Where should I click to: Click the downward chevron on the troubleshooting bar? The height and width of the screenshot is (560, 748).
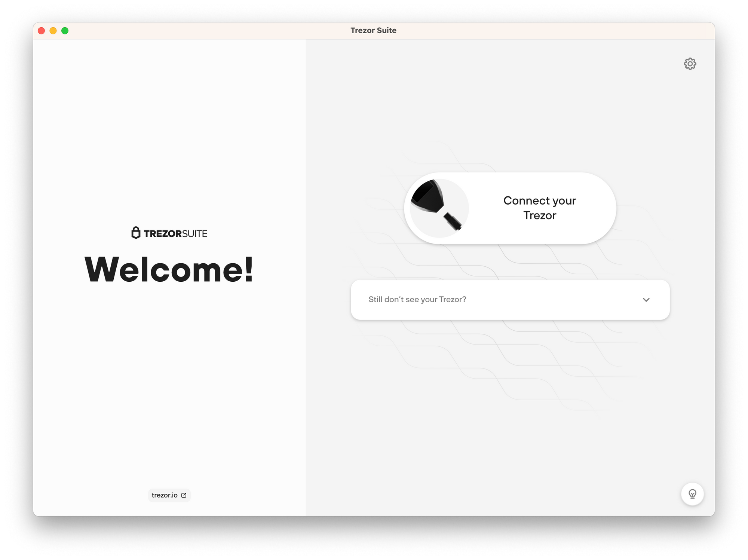coord(646,299)
